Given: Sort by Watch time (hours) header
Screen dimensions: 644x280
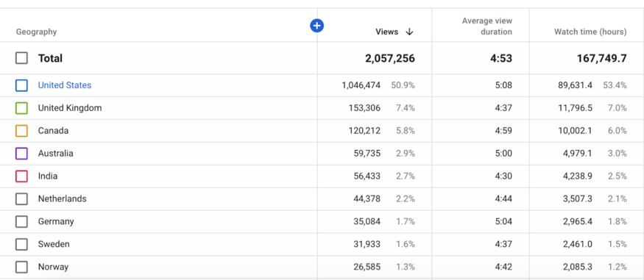Looking at the screenshot, I should (590, 32).
